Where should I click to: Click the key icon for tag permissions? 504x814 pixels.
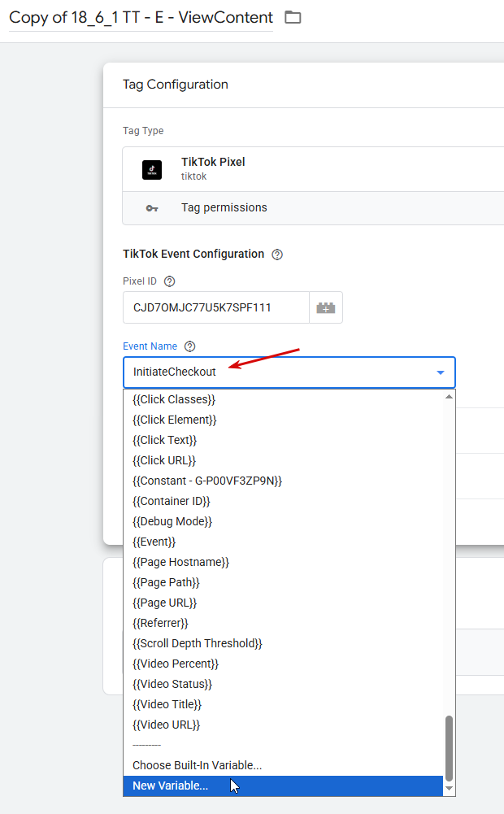click(x=152, y=208)
